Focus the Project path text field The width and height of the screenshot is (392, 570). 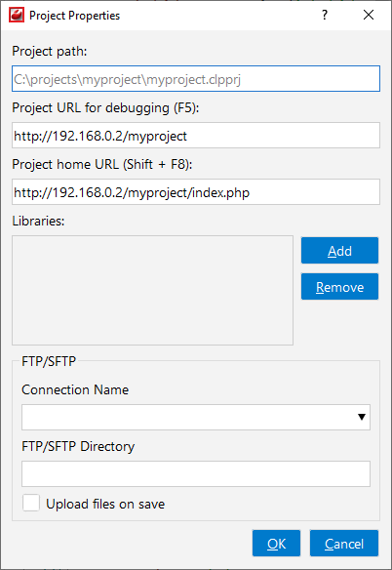pyautogui.click(x=196, y=78)
